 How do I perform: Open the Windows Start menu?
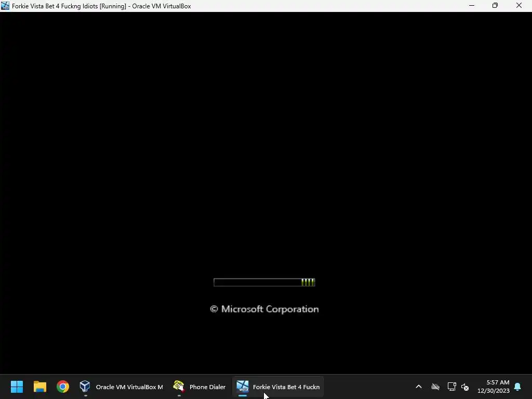[17, 387]
